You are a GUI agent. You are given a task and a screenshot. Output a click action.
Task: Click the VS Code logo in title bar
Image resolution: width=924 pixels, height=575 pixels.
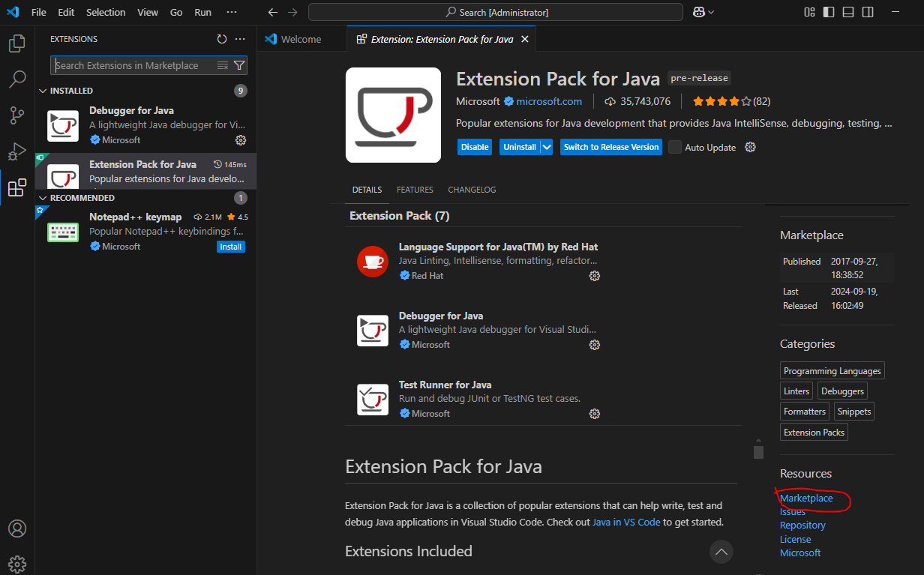pos(13,12)
